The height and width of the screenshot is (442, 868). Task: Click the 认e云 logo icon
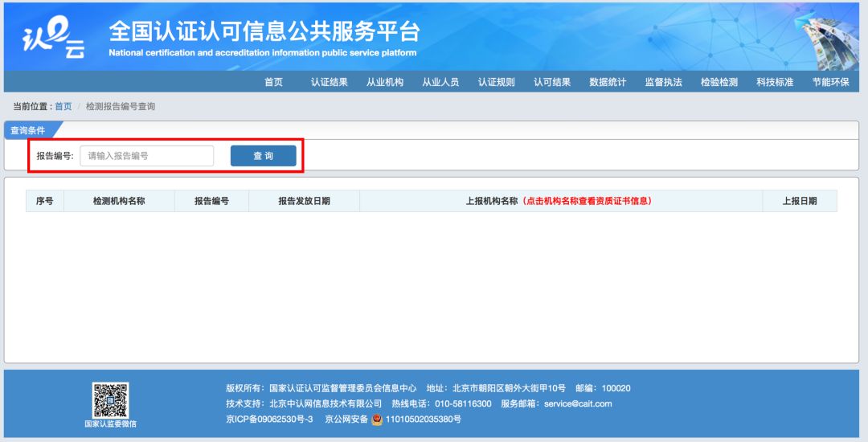[x=53, y=38]
